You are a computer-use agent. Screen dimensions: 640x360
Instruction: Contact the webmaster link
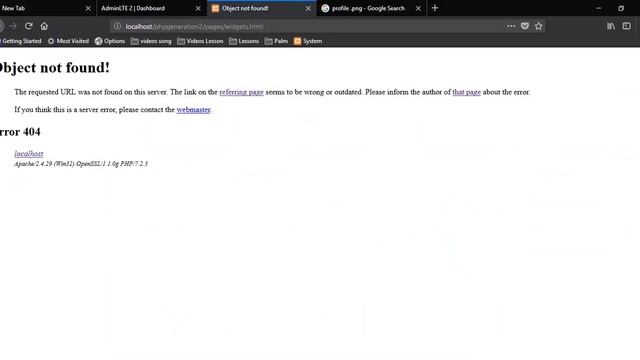pos(193,110)
